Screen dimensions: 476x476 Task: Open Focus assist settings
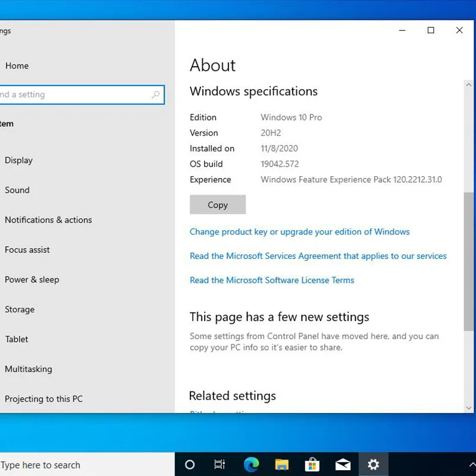tap(27, 250)
